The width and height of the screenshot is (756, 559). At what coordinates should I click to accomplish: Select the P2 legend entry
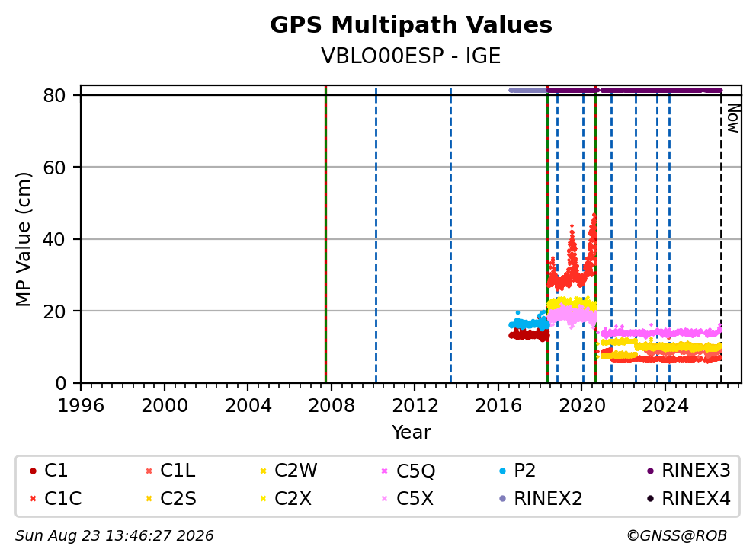517,471
